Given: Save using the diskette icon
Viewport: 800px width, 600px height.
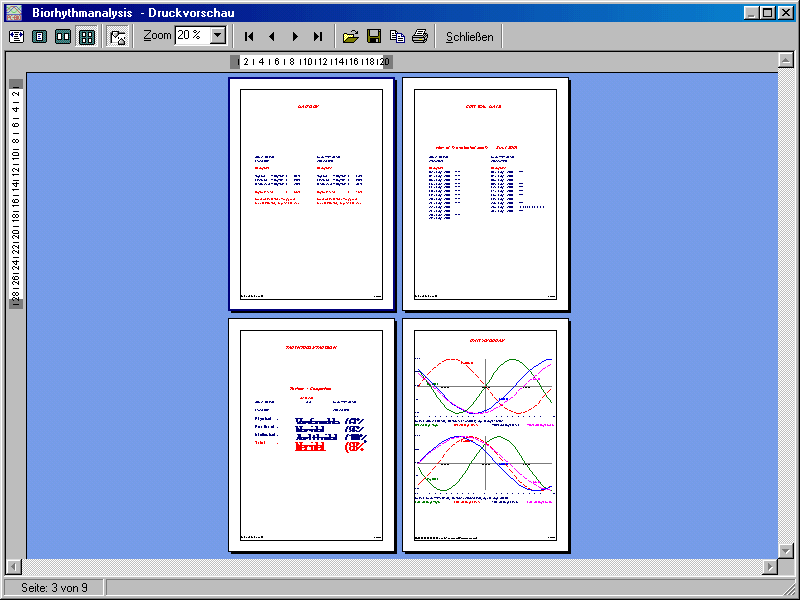Looking at the screenshot, I should click(x=374, y=36).
